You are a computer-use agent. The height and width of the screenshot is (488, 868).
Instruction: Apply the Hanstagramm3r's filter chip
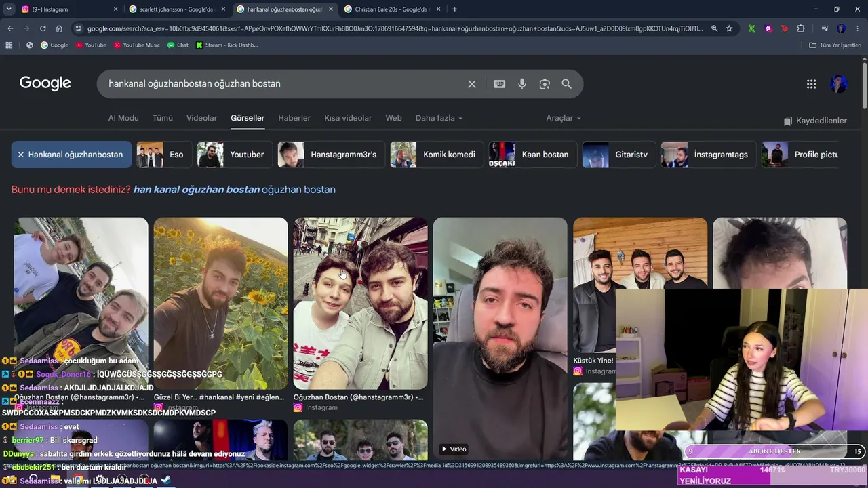point(332,155)
